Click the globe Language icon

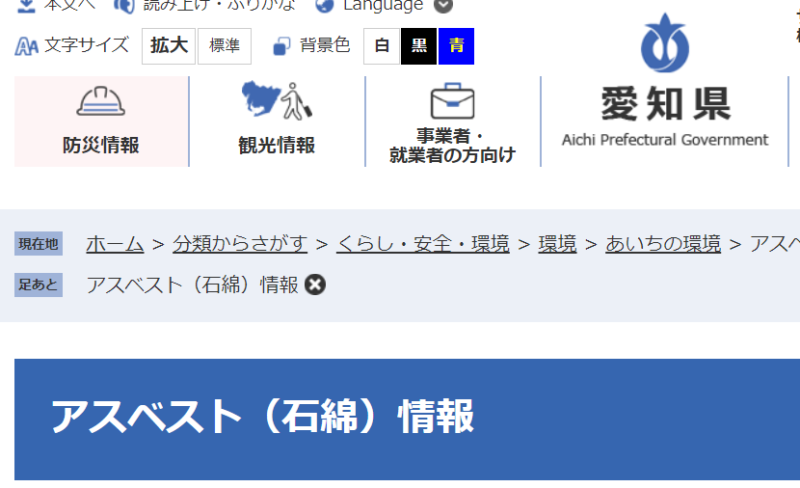pos(324,6)
